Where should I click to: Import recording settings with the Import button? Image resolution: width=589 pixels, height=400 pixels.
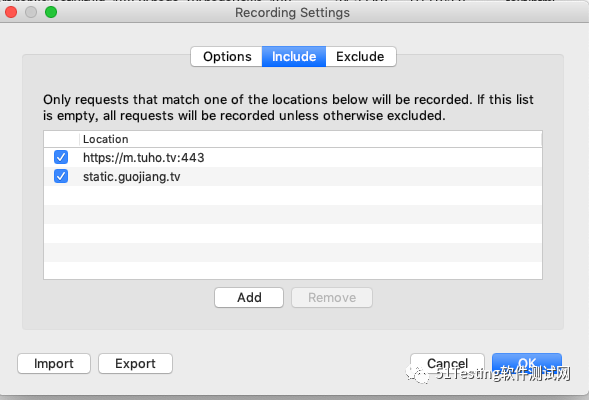(x=54, y=364)
